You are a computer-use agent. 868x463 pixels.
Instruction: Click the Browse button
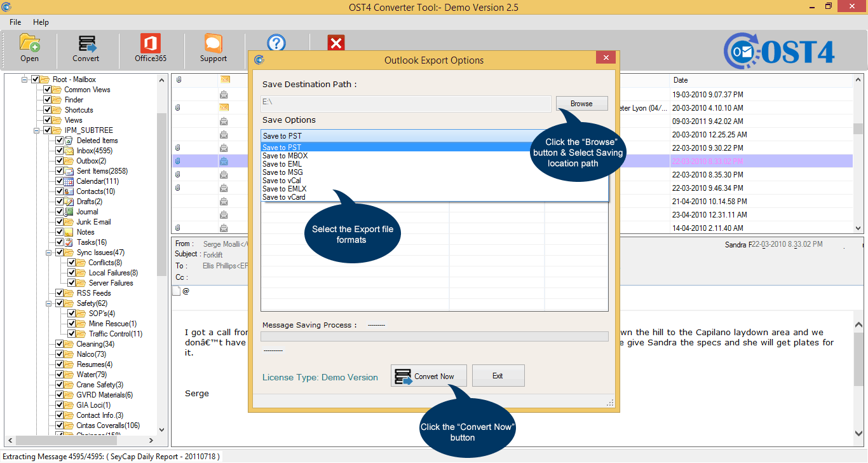tap(581, 104)
